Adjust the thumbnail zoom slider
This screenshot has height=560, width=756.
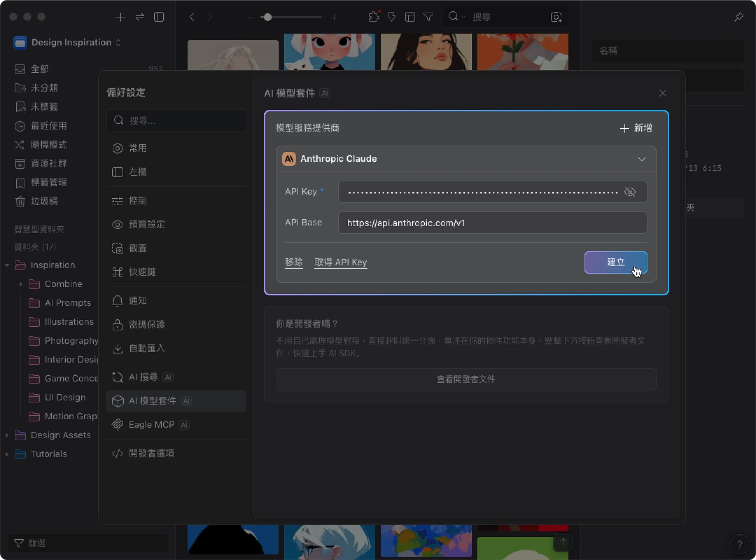268,17
